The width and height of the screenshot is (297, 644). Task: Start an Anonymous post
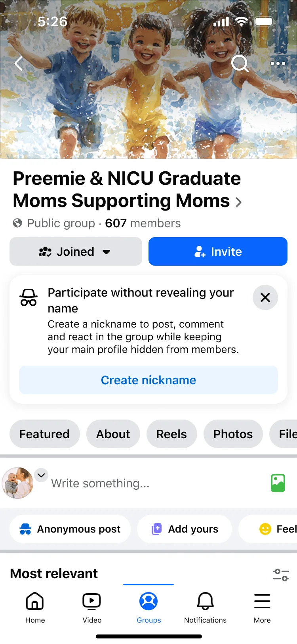pyautogui.click(x=70, y=529)
